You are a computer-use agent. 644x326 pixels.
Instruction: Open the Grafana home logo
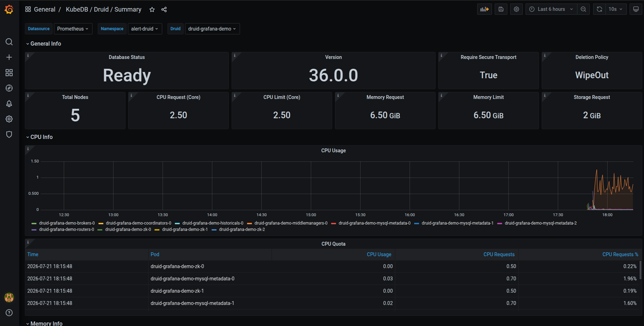coord(9,9)
